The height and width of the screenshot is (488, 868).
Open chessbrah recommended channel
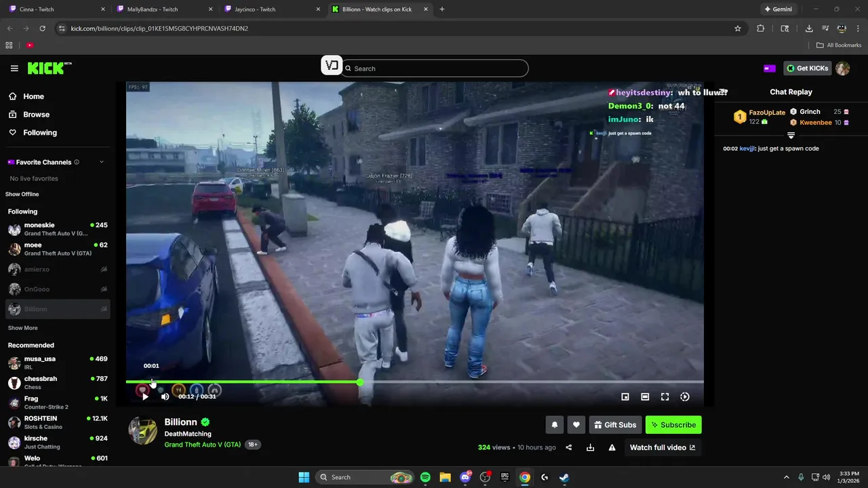(58, 383)
